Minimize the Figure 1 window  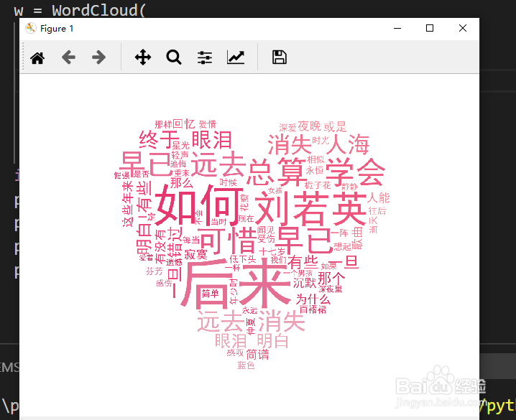[397, 28]
